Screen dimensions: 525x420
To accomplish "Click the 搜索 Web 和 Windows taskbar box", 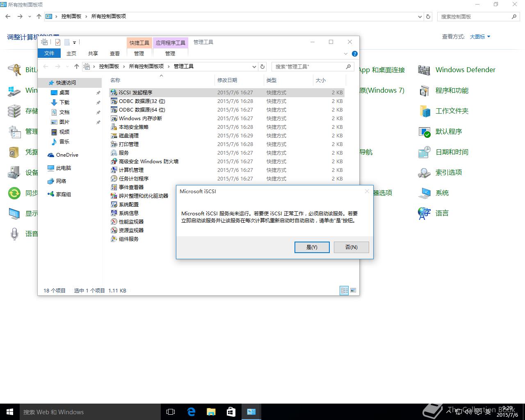I will [90, 412].
